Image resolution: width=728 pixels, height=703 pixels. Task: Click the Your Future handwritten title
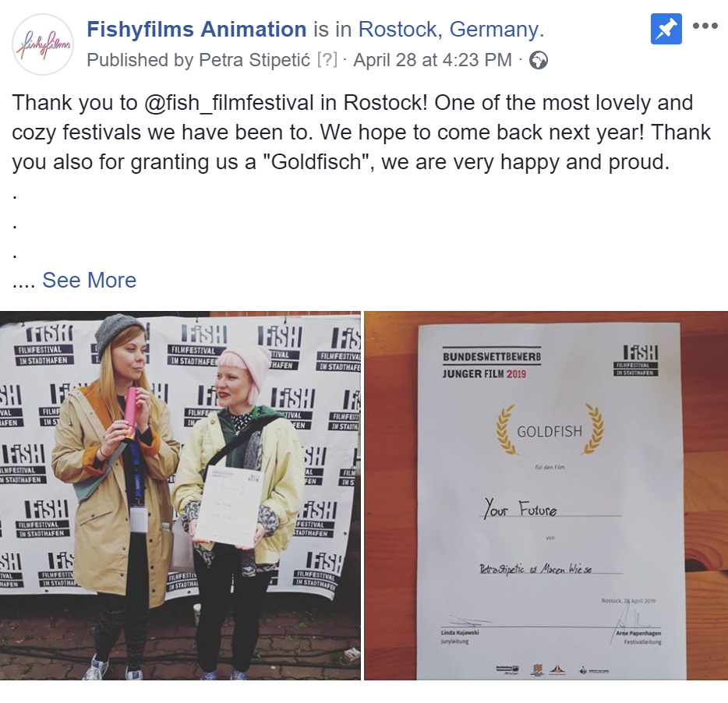tap(521, 508)
